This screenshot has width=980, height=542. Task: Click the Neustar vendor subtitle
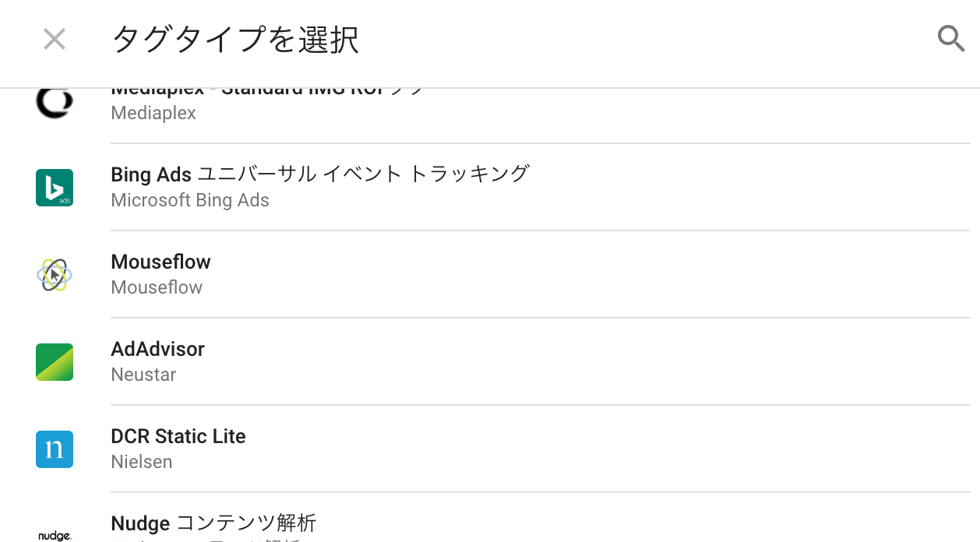click(143, 375)
